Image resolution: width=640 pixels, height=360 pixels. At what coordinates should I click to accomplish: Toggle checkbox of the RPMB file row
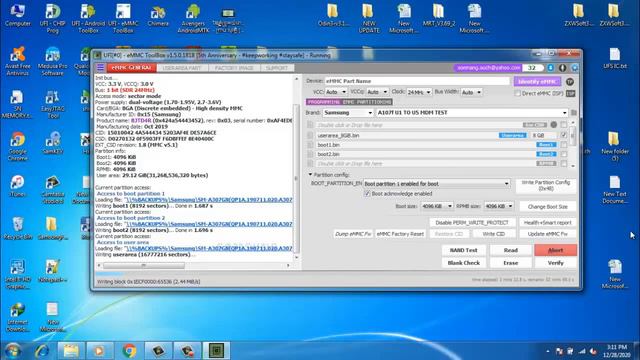[x=564, y=164]
